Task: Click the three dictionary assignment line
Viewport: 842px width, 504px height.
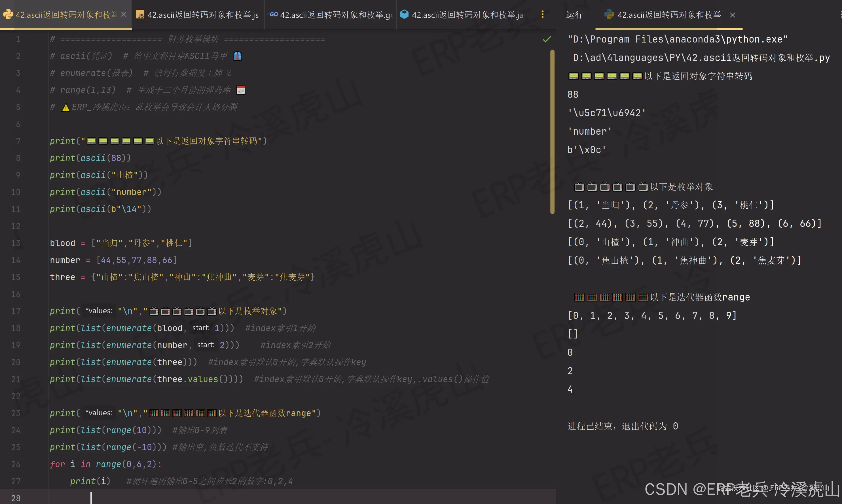Action: click(x=183, y=277)
